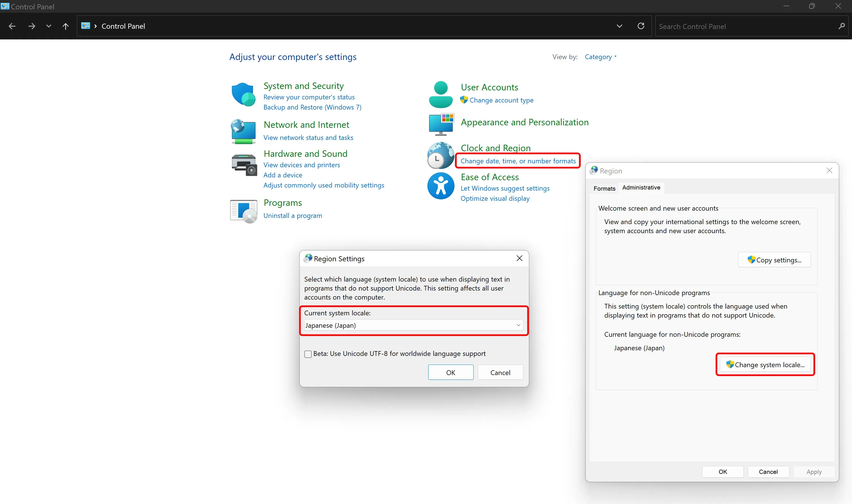852x504 pixels.
Task: Open Appearance and Personalization category
Action: [x=524, y=122]
